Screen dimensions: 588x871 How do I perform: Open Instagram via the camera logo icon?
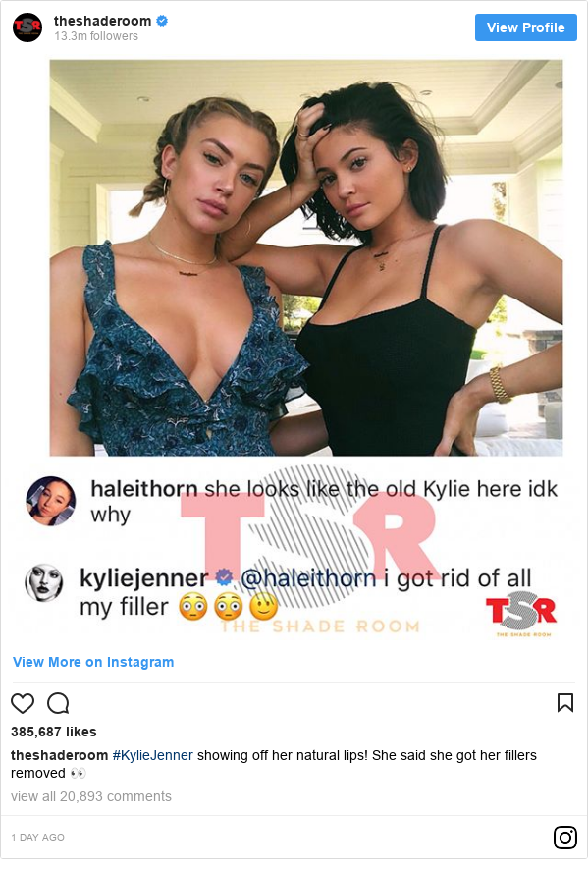coord(565,837)
